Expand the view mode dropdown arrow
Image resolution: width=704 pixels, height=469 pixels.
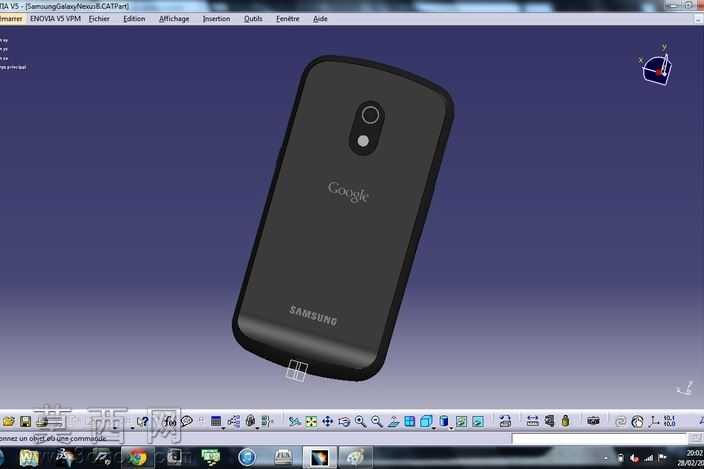click(x=451, y=428)
